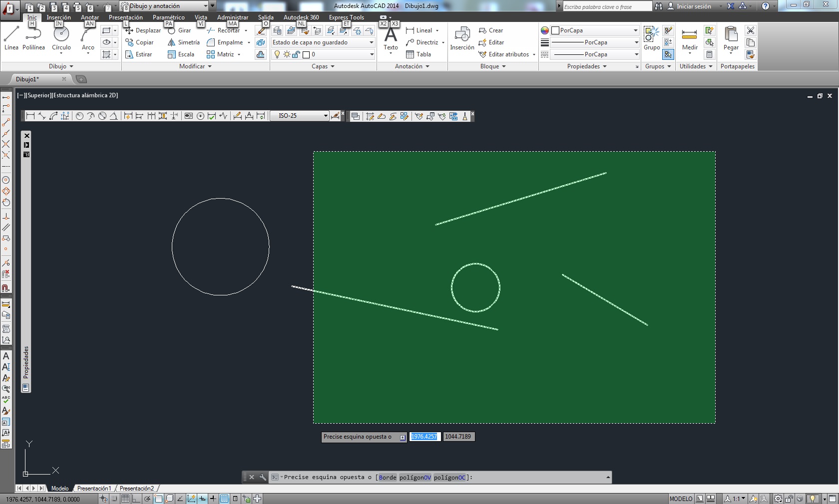Click the Tabla tool
Image resolution: width=839 pixels, height=504 pixels.
coord(419,54)
